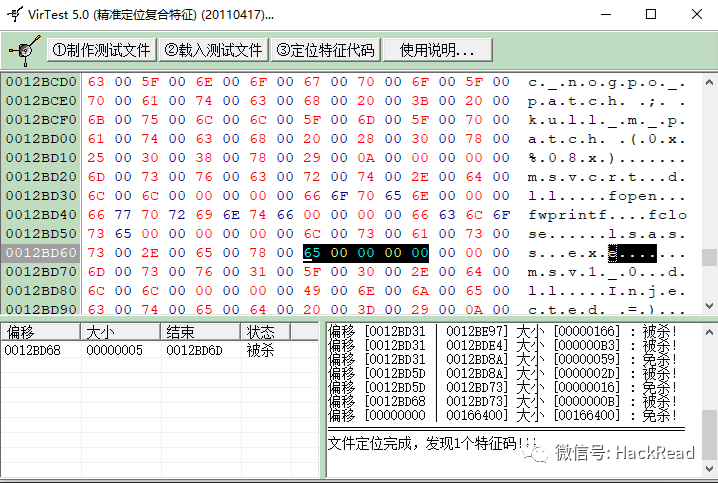Click 大小 column header
Image resolution: width=718 pixels, height=483 pixels.
point(120,332)
